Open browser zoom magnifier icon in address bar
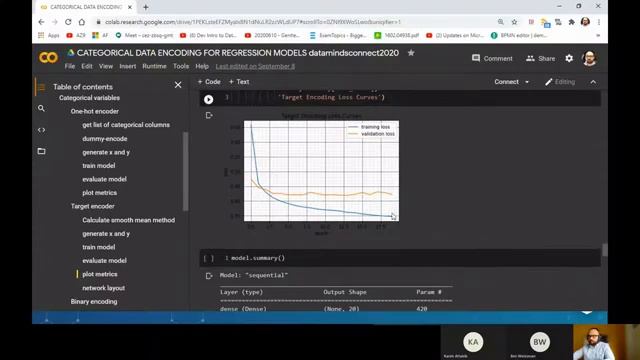 (x=501, y=22)
